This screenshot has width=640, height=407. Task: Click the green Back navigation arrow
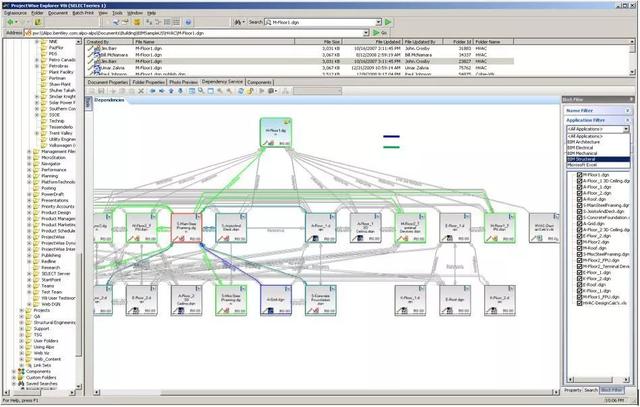pyautogui.click(x=11, y=22)
